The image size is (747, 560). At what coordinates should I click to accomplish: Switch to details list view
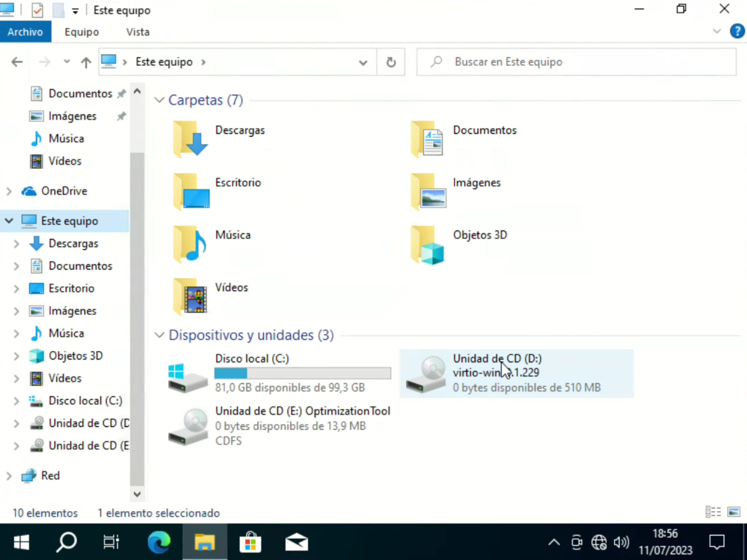pos(713,512)
